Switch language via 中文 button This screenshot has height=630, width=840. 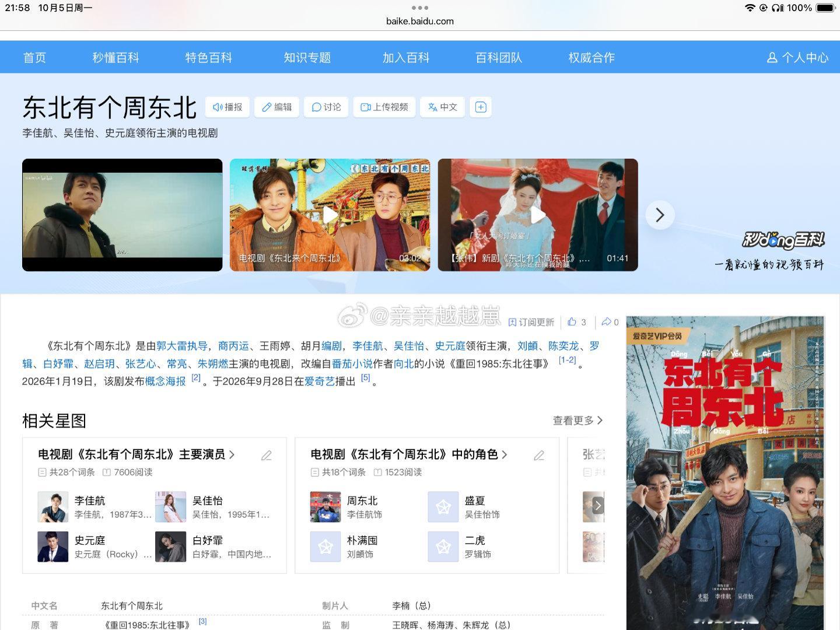tap(442, 107)
